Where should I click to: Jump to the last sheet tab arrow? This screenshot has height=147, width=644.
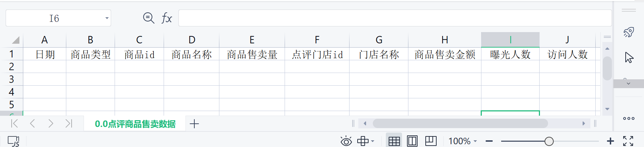tap(69, 123)
